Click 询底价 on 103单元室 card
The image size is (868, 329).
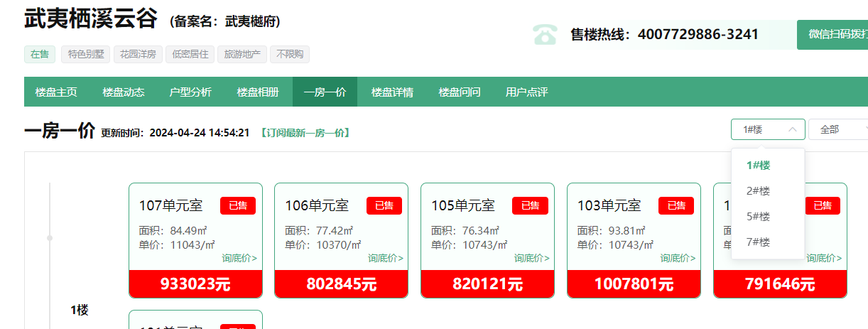[x=678, y=259]
